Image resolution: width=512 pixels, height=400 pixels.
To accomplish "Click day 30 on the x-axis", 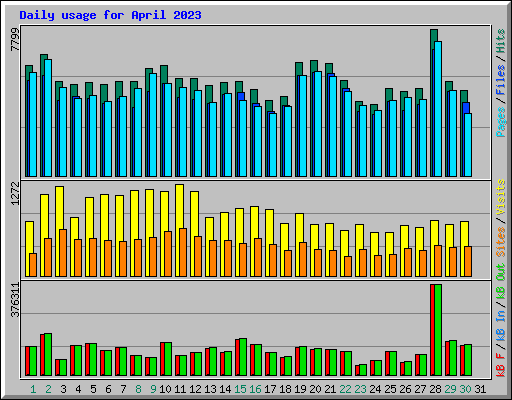I will tap(465, 389).
